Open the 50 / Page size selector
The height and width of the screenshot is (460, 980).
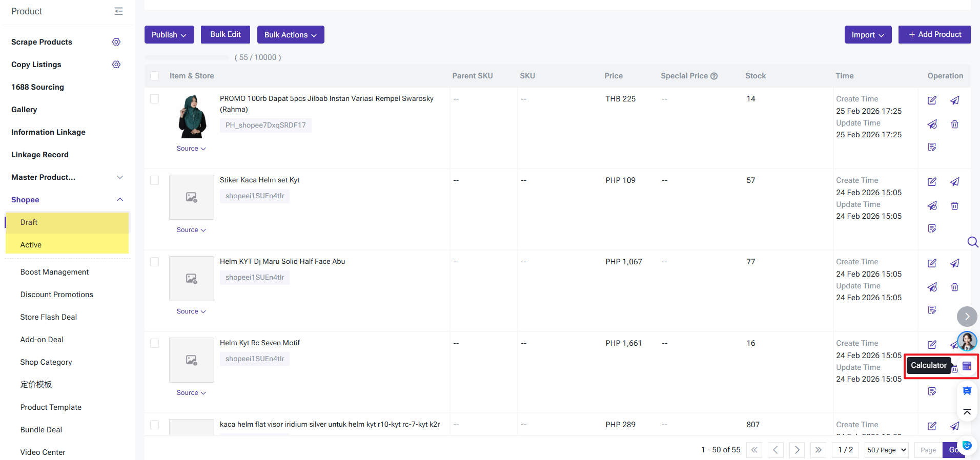(886, 450)
